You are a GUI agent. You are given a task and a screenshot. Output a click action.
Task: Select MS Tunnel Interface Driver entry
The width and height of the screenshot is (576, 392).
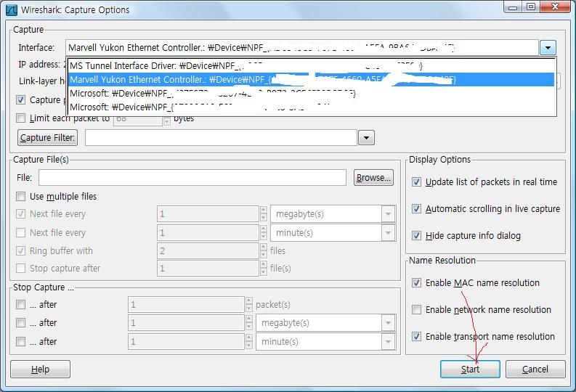pos(311,66)
